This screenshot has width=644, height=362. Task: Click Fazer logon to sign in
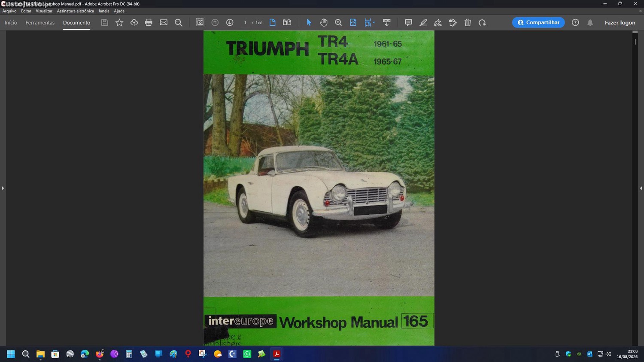(x=620, y=23)
